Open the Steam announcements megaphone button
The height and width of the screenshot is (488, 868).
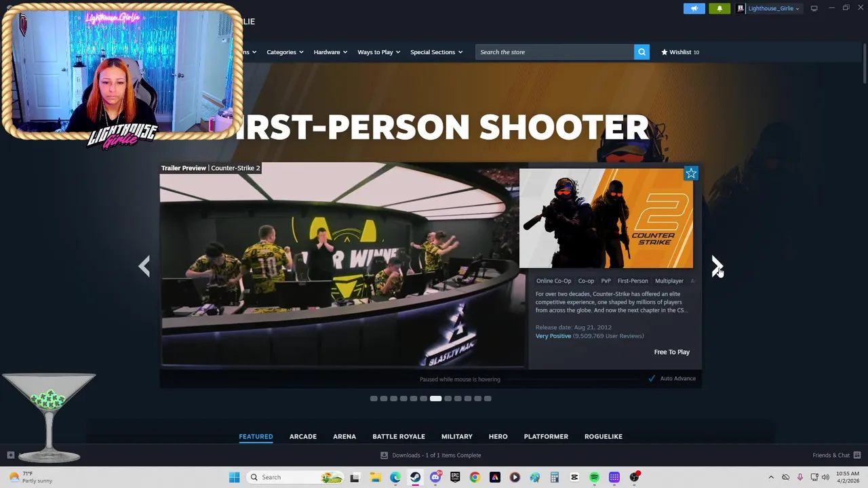pos(694,8)
